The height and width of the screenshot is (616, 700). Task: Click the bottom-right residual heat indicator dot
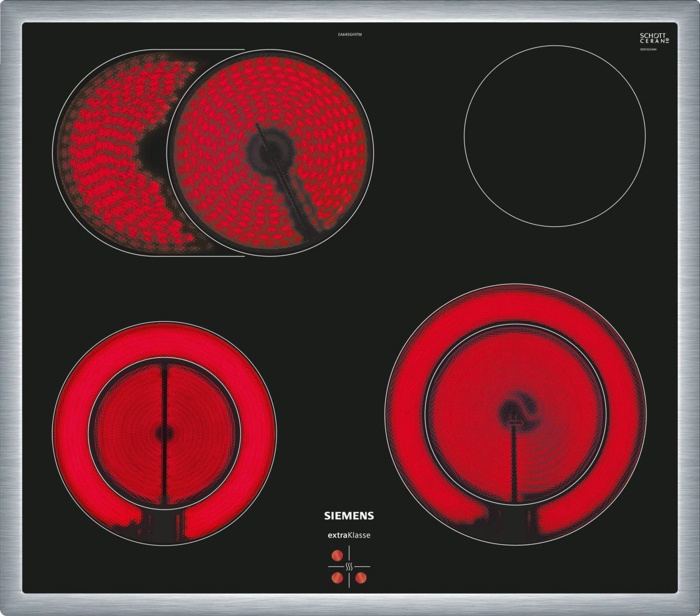point(361,578)
